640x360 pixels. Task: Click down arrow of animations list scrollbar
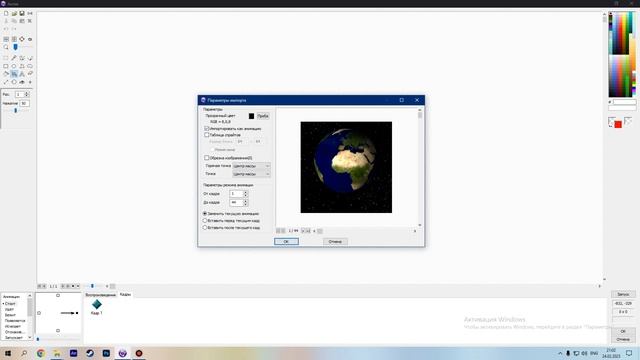(x=29, y=338)
